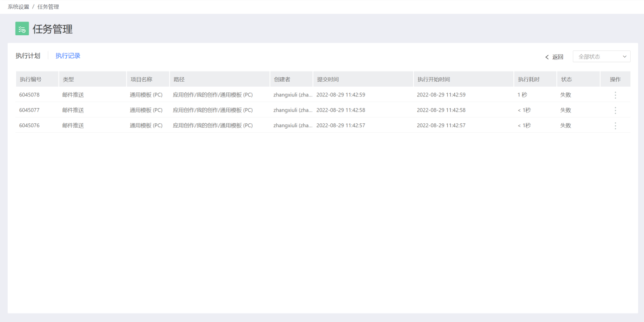Click the 执行开始时间 column header
644x322 pixels.
click(x=433, y=79)
